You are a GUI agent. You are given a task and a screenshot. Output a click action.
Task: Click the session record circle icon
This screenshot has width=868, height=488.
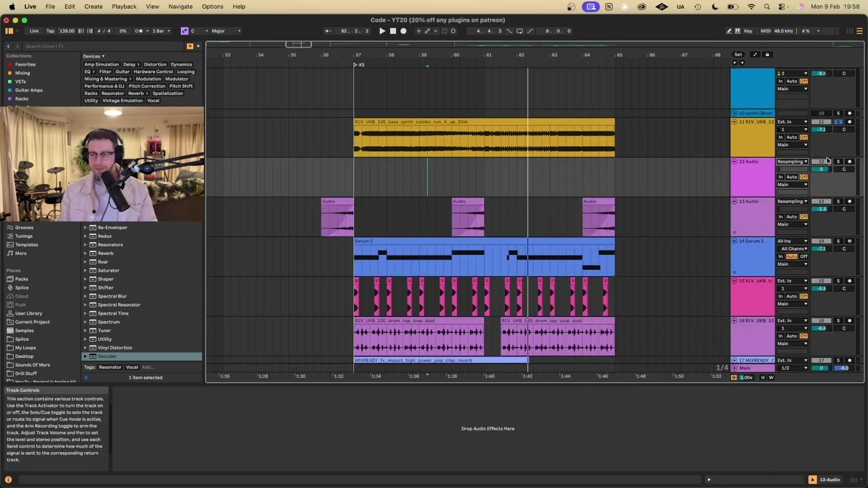coord(453,30)
